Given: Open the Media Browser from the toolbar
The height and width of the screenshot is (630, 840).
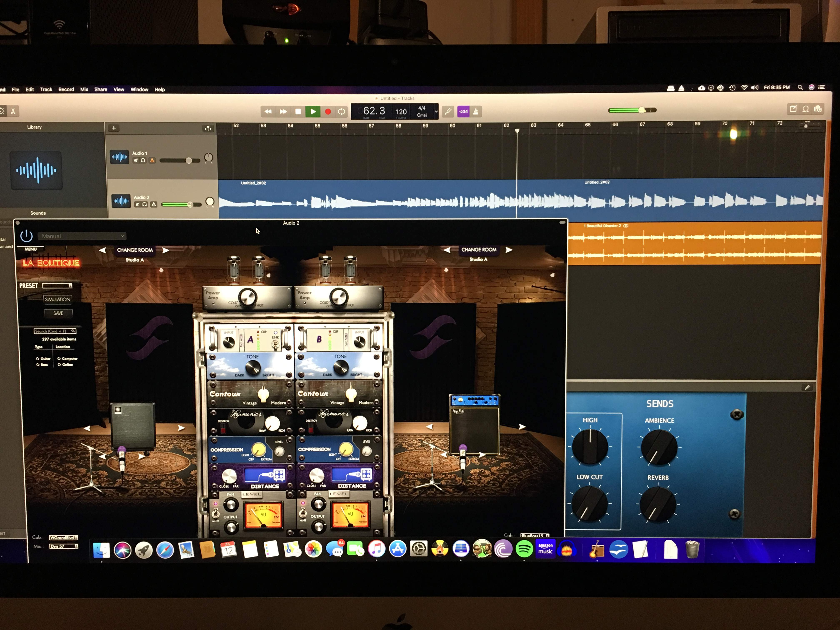Looking at the screenshot, I should (817, 109).
